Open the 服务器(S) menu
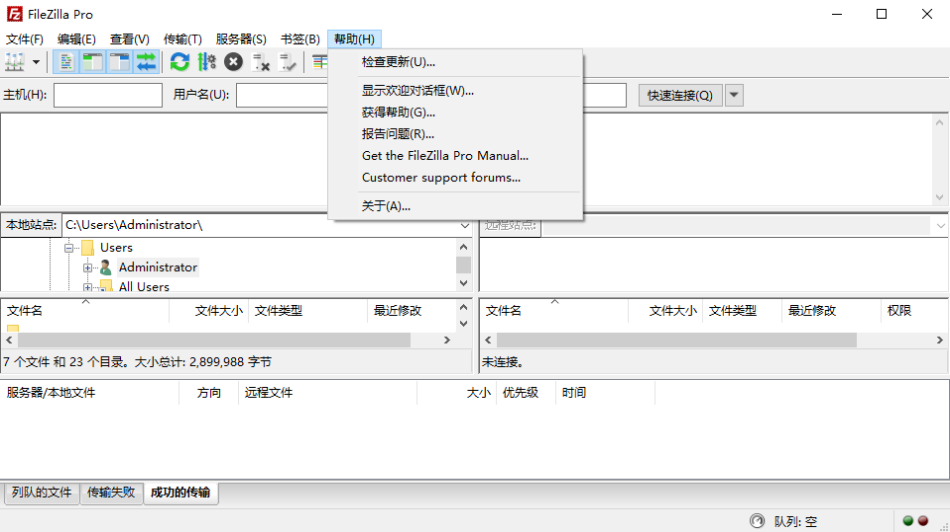This screenshot has height=532, width=950. pyautogui.click(x=241, y=39)
